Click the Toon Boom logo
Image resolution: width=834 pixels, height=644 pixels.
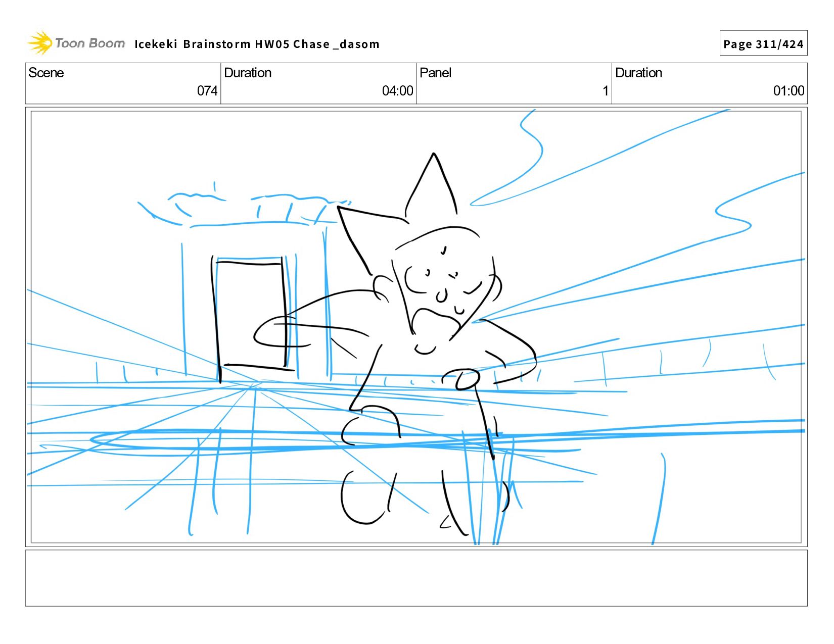pos(76,43)
